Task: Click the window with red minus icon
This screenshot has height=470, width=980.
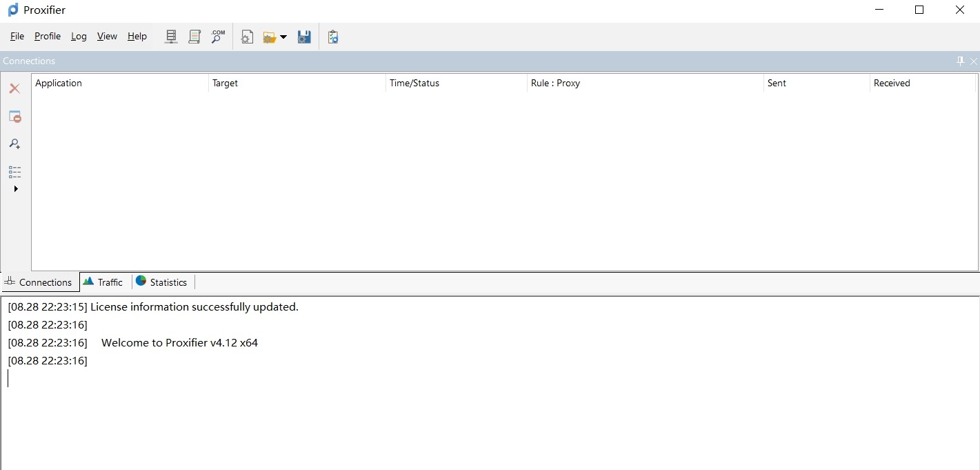Action: point(14,117)
